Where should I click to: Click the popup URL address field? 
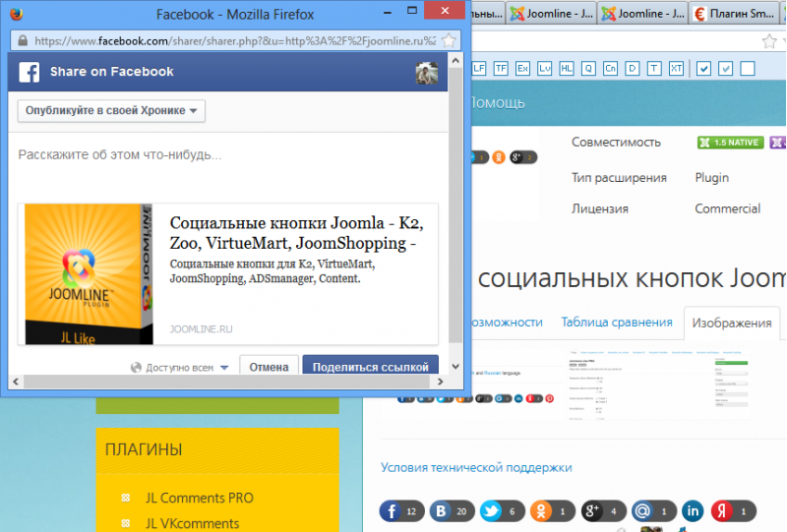pos(235,41)
